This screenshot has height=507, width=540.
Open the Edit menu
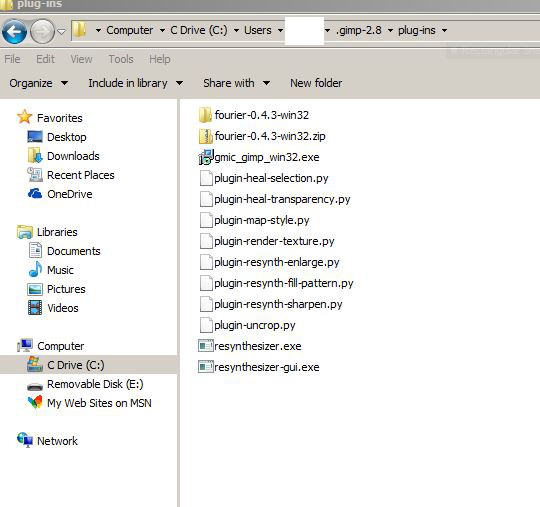pos(45,59)
